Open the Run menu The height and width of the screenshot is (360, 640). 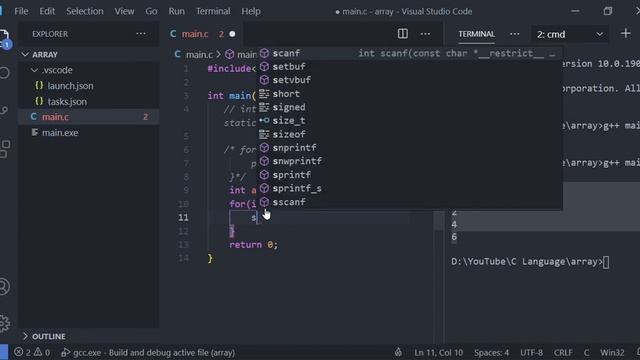(176, 11)
